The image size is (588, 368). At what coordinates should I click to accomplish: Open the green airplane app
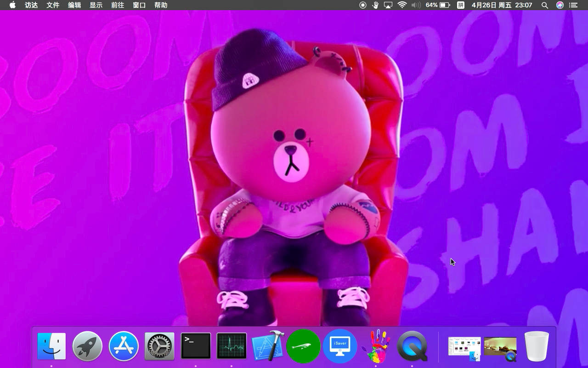click(x=304, y=346)
